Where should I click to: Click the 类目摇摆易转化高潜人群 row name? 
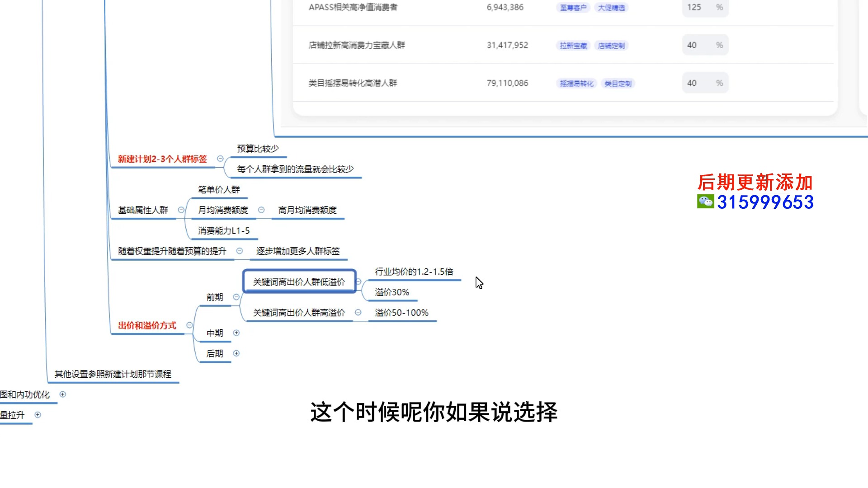pos(353,83)
